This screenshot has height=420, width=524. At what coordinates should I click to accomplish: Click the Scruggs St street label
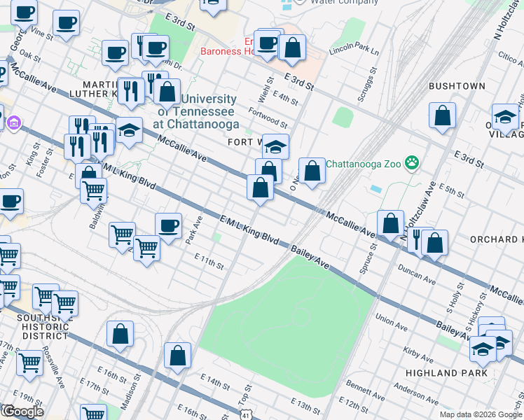[367, 85]
